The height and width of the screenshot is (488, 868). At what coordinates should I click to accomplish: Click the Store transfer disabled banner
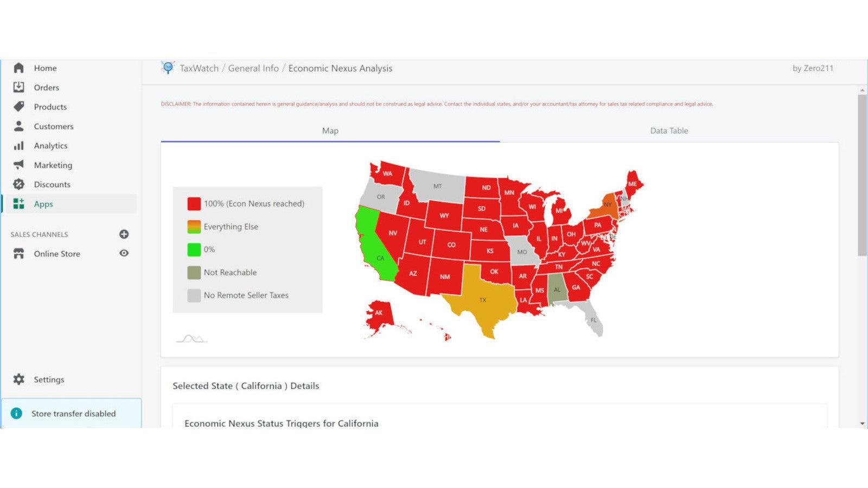[x=73, y=413]
